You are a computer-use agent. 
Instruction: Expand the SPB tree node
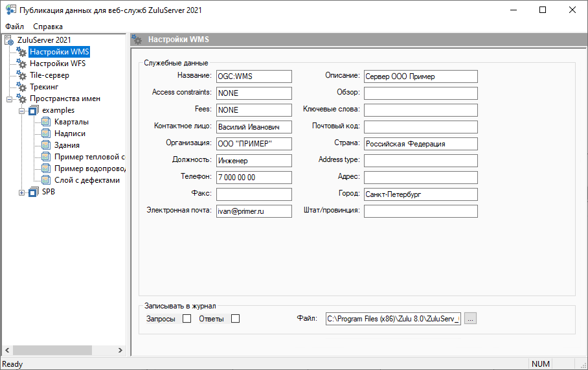[22, 192]
